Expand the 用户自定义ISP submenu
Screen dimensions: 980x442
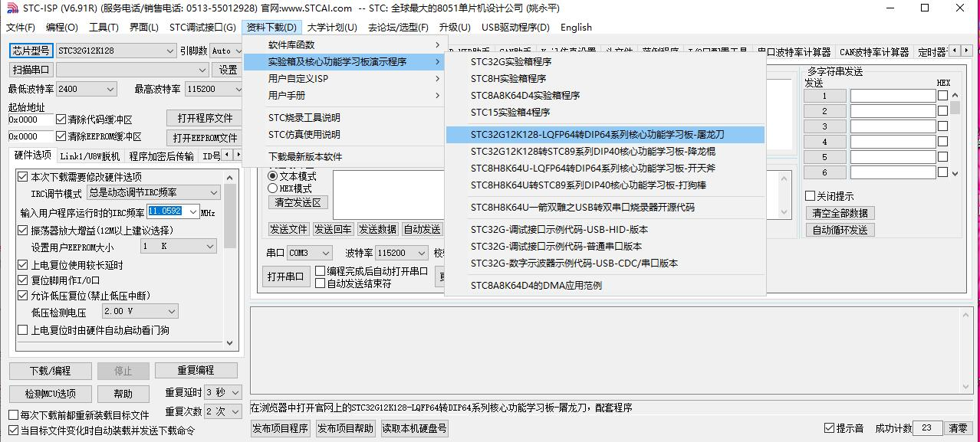344,79
